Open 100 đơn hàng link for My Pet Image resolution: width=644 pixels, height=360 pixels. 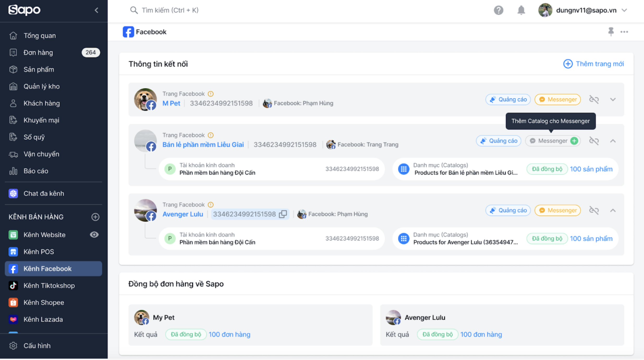229,334
